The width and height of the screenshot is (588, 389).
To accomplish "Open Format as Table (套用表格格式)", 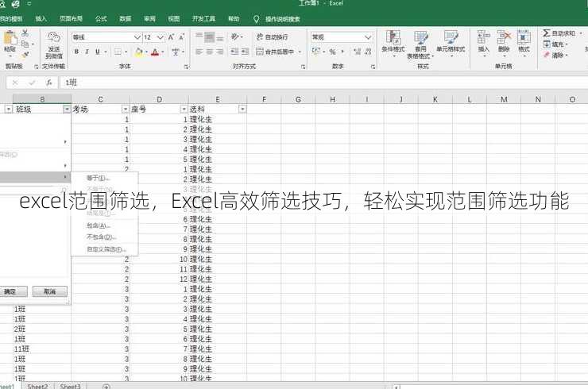I will 420,45.
